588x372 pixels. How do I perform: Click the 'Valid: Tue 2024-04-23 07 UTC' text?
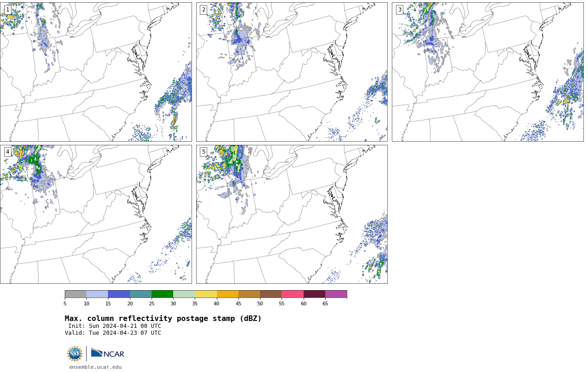coord(113,333)
